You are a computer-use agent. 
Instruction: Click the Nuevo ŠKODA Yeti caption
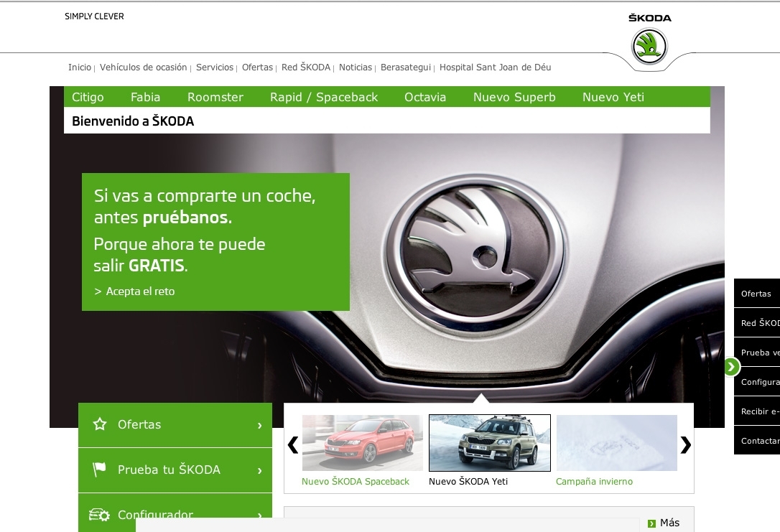click(x=468, y=481)
